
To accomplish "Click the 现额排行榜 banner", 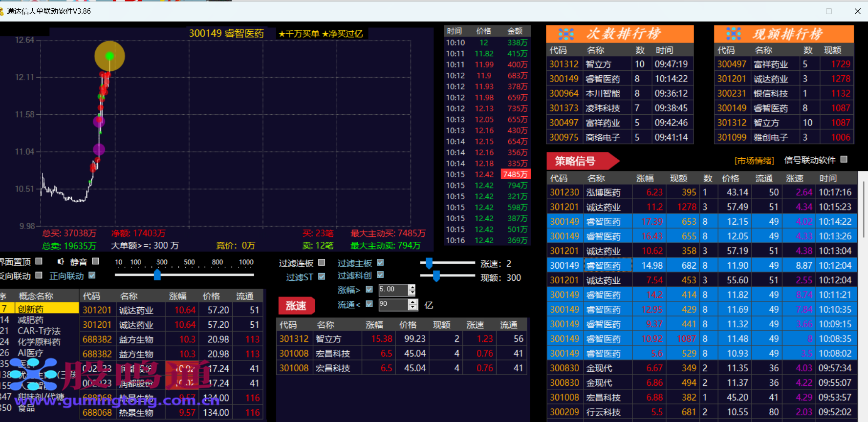I will point(784,34).
